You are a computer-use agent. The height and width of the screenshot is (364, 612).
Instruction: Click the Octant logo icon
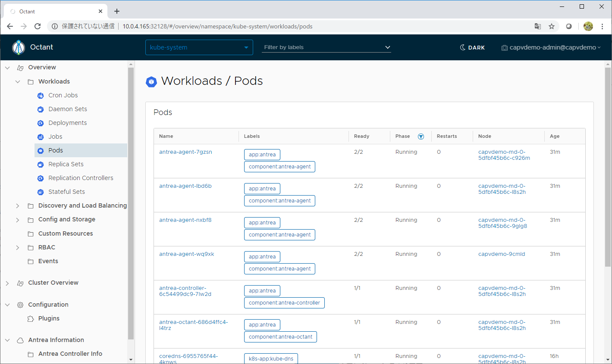click(19, 47)
